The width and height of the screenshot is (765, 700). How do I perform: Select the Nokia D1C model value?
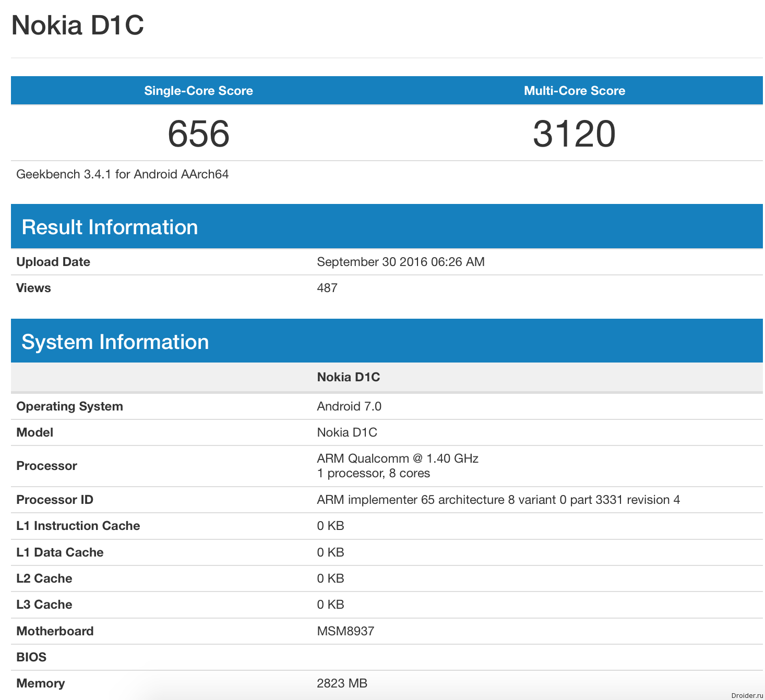pos(347,432)
